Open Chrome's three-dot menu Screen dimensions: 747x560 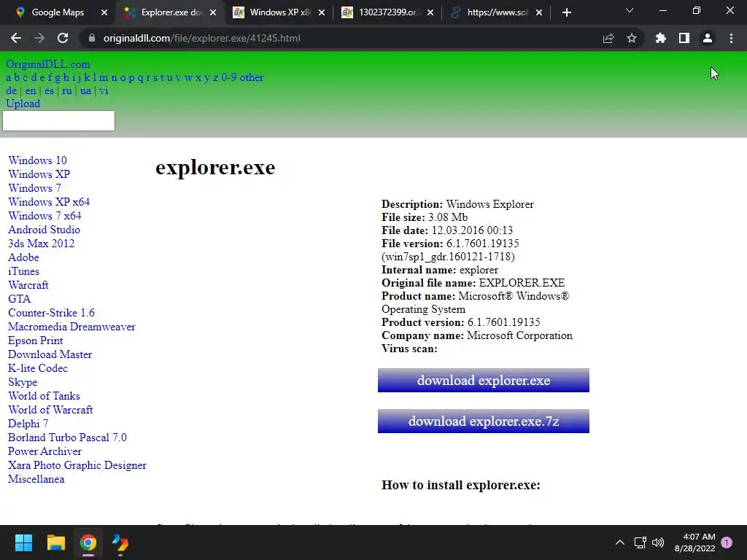click(731, 38)
